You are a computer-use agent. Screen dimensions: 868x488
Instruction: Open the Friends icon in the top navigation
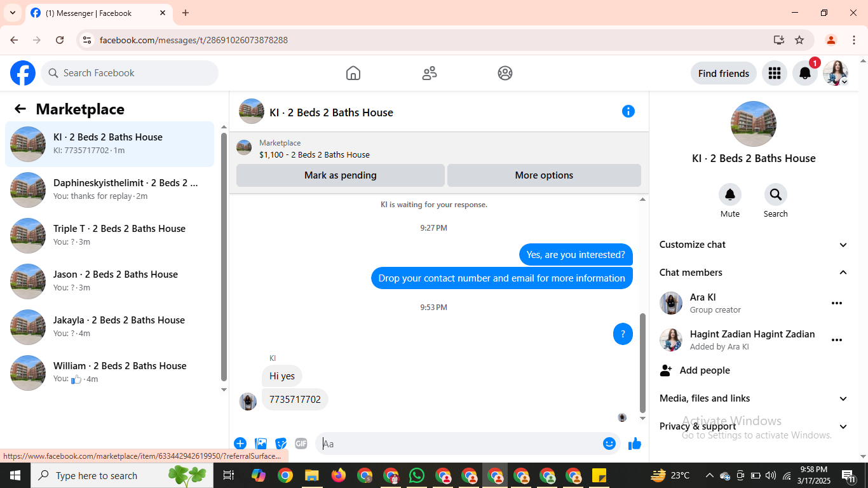(x=430, y=73)
